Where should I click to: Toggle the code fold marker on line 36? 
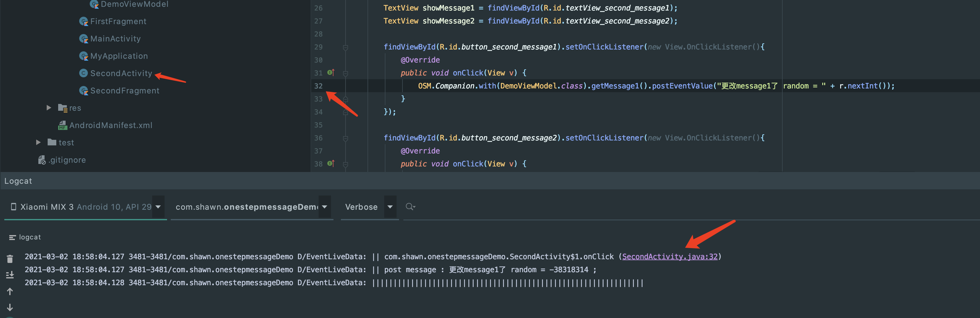[346, 139]
